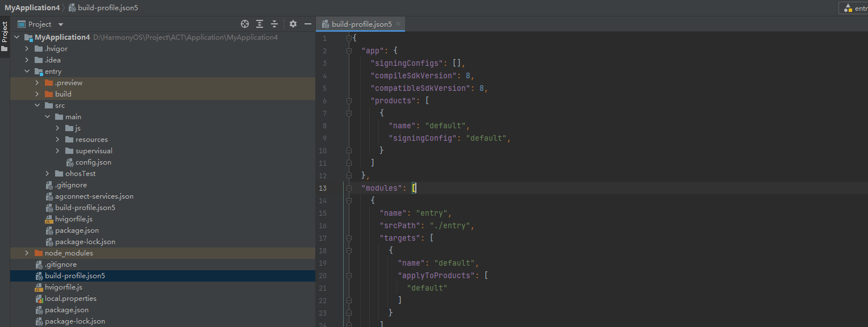Click line number 5 in the gutter
Viewport: 868px width, 327px height.
[x=324, y=88]
